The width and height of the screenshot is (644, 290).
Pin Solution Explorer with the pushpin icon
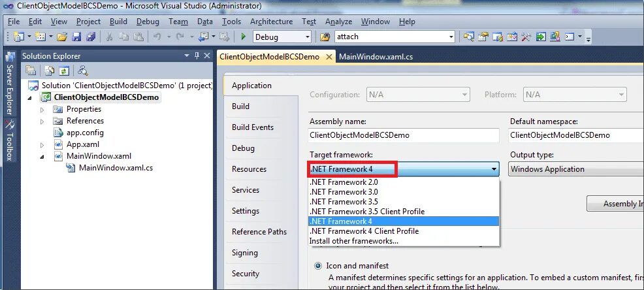pyautogui.click(x=197, y=56)
